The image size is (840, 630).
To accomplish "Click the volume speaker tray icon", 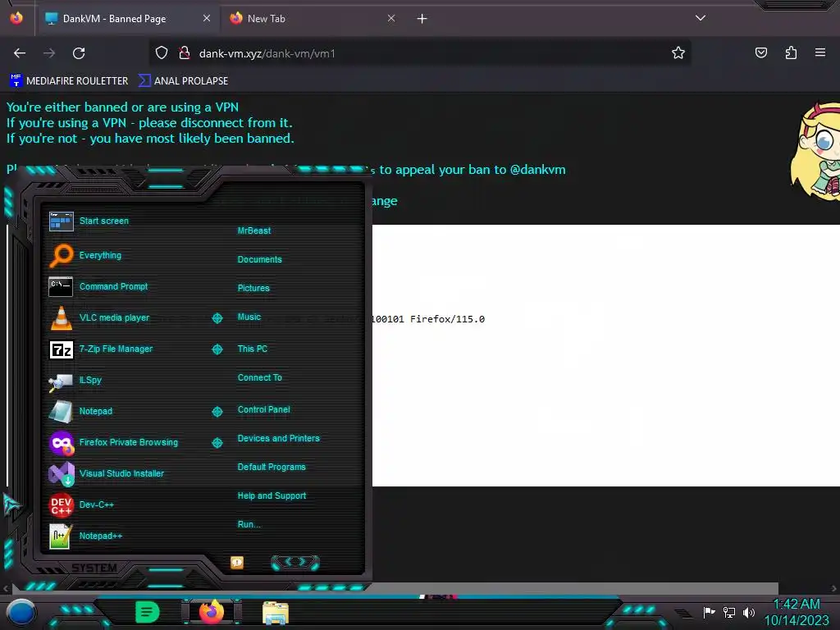I will [748, 612].
